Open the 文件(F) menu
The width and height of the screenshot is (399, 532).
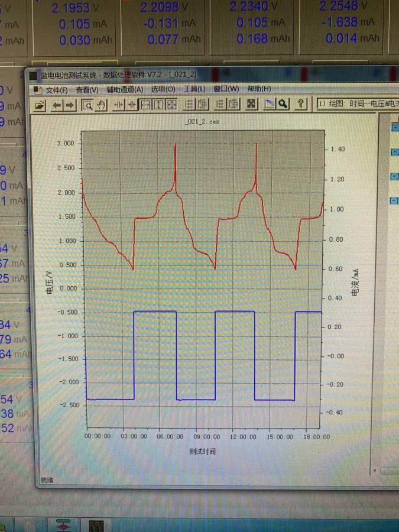[57, 89]
